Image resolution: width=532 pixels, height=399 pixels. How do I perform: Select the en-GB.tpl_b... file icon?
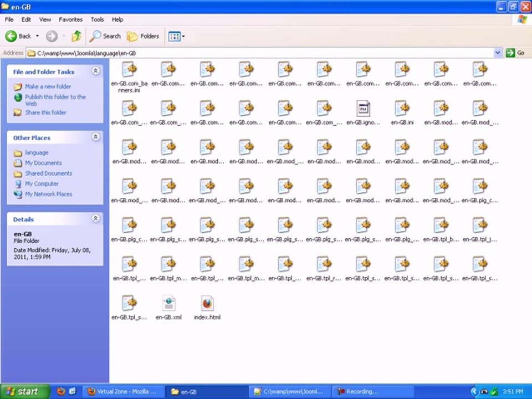click(x=441, y=225)
